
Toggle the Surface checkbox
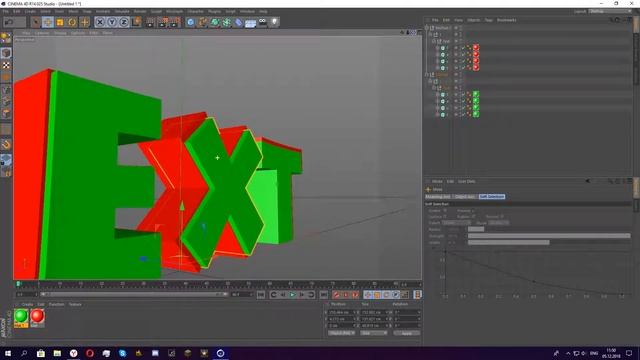click(445, 217)
